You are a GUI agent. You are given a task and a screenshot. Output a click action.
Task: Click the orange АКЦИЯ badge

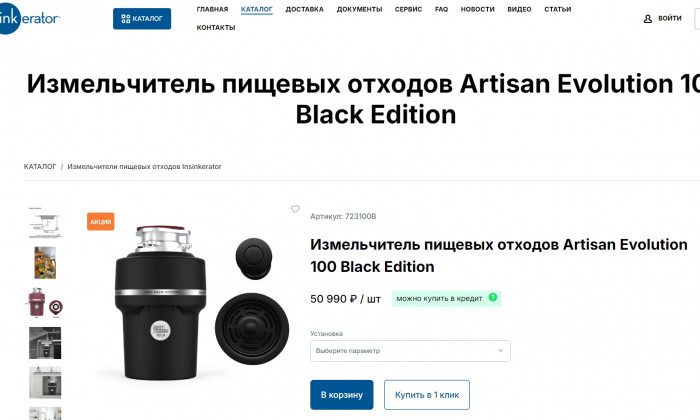pos(100,221)
